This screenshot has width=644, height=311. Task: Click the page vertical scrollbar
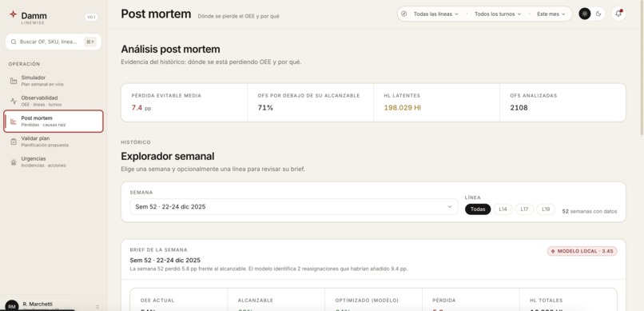pos(642,68)
